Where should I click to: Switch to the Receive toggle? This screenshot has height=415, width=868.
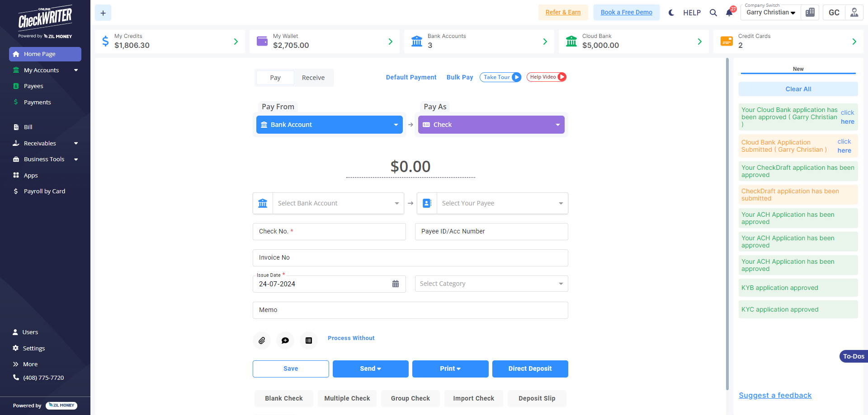pos(313,78)
